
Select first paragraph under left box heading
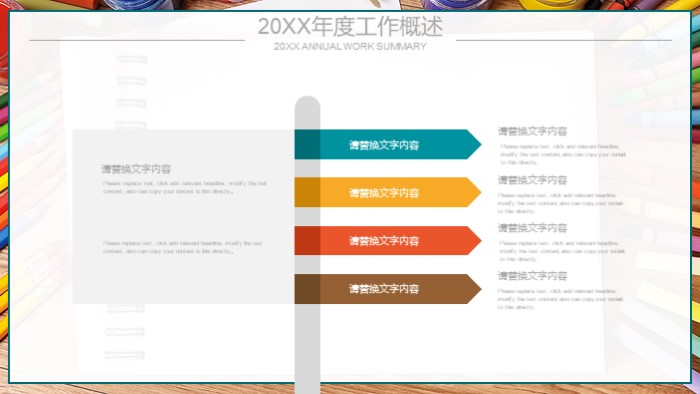185,187
